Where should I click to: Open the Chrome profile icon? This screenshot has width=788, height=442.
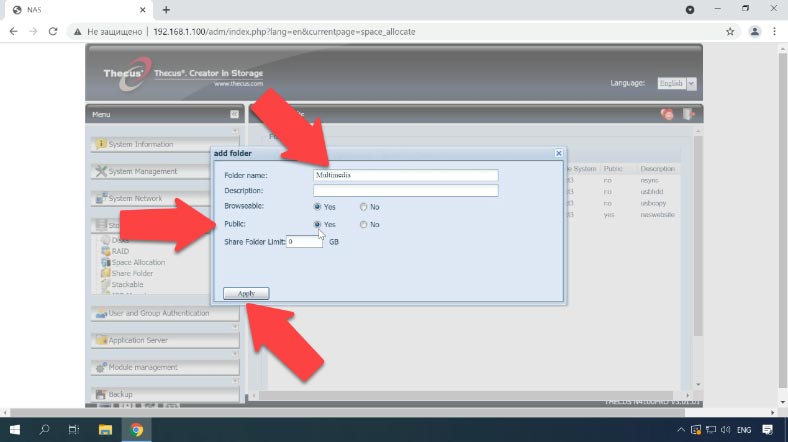754,32
